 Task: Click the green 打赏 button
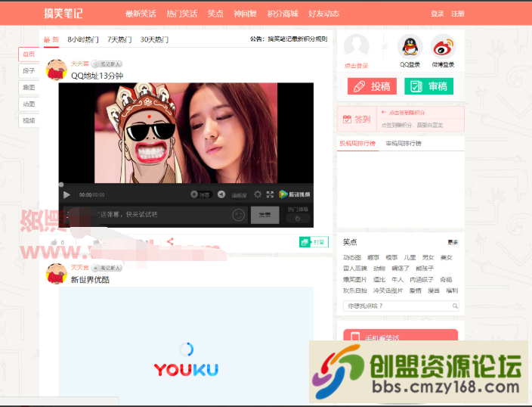(314, 242)
